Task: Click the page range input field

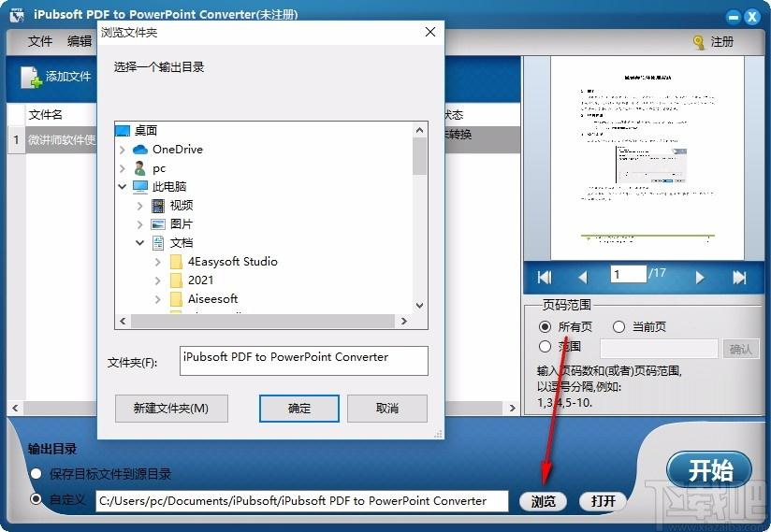Action: (659, 349)
